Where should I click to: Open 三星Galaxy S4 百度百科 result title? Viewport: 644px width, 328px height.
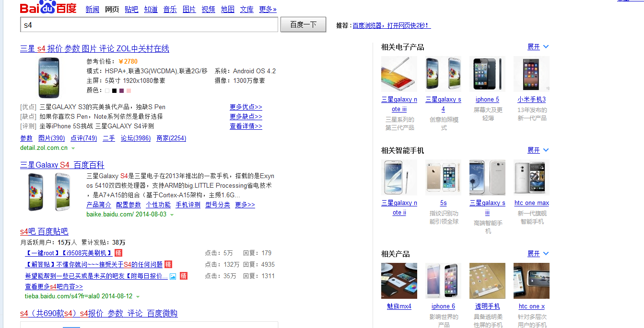[62, 165]
